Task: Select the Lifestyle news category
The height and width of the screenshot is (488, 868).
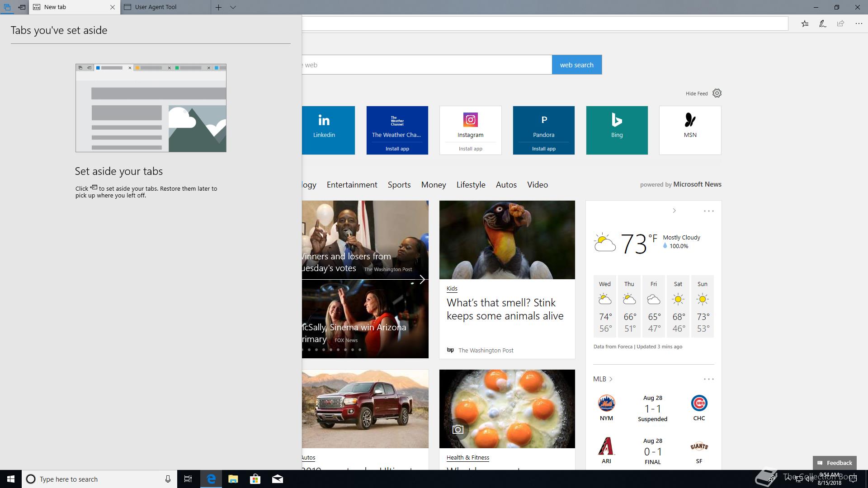Action: [x=471, y=185]
